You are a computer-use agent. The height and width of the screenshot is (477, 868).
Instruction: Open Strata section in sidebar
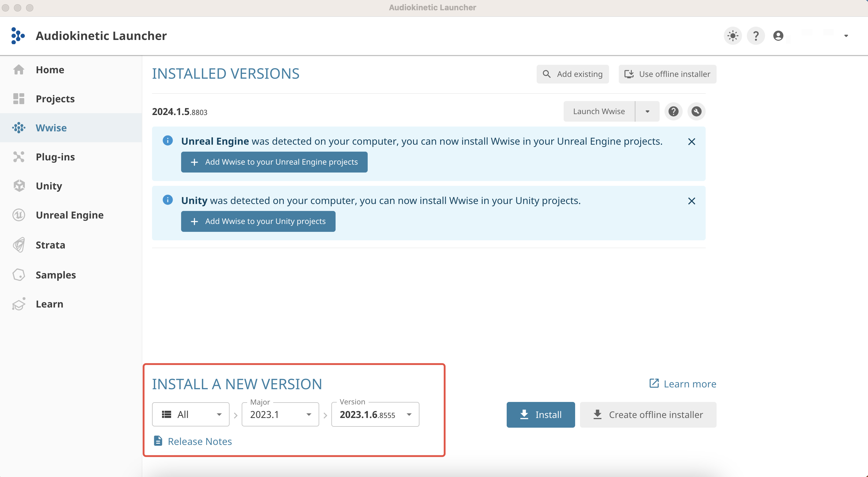coord(71,245)
